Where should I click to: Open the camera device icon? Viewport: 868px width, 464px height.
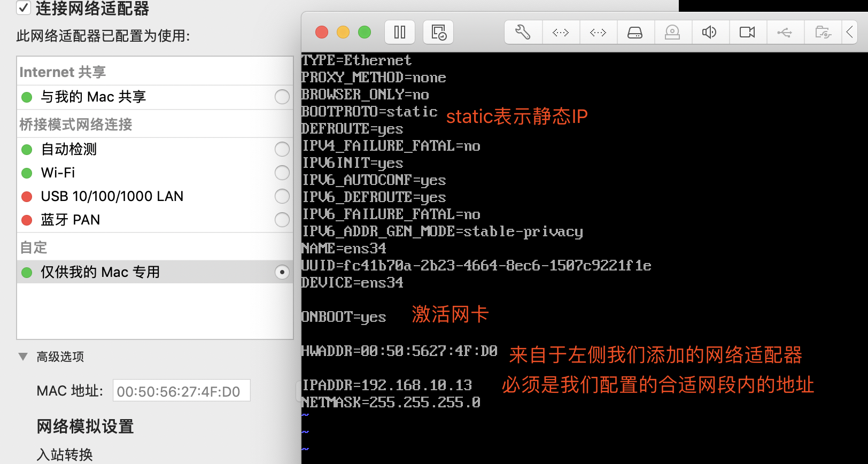[747, 32]
